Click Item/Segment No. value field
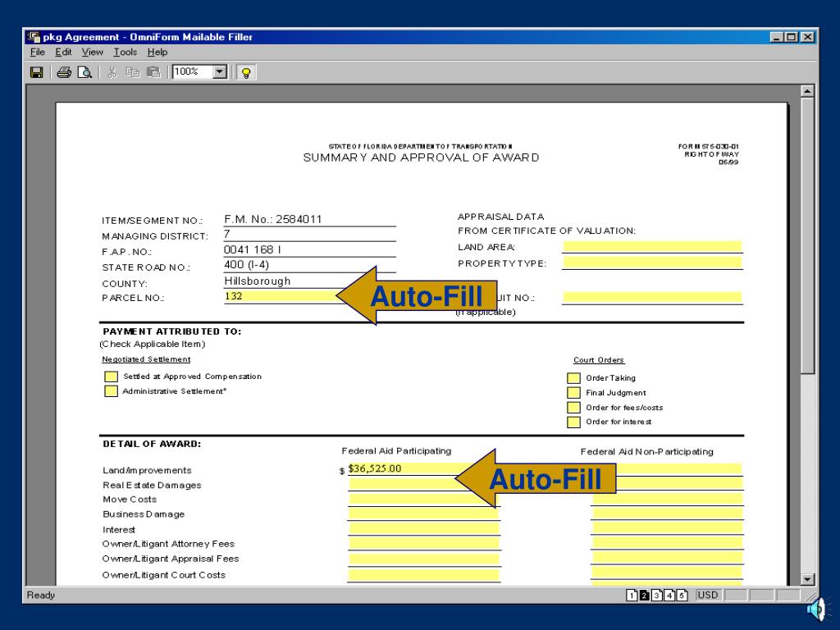840x630 pixels. coord(309,219)
